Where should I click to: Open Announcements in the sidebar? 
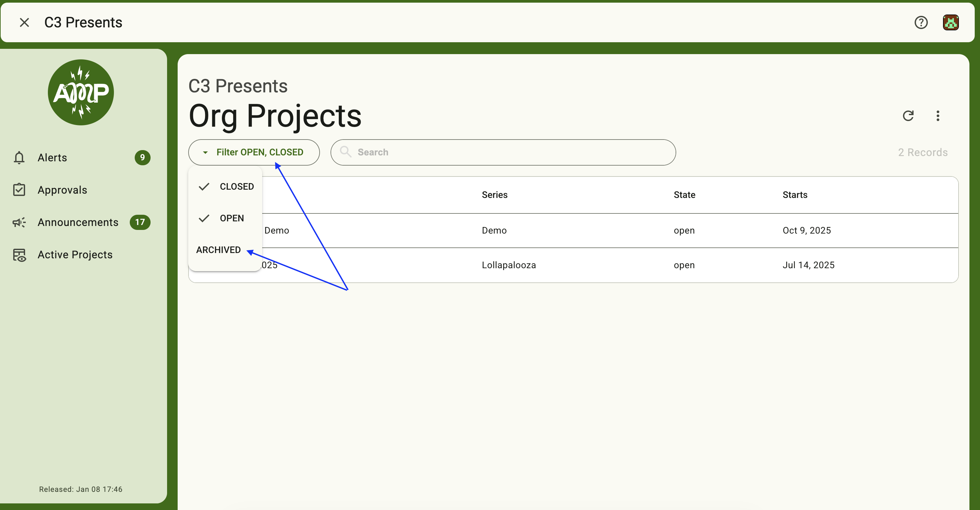pyautogui.click(x=82, y=222)
